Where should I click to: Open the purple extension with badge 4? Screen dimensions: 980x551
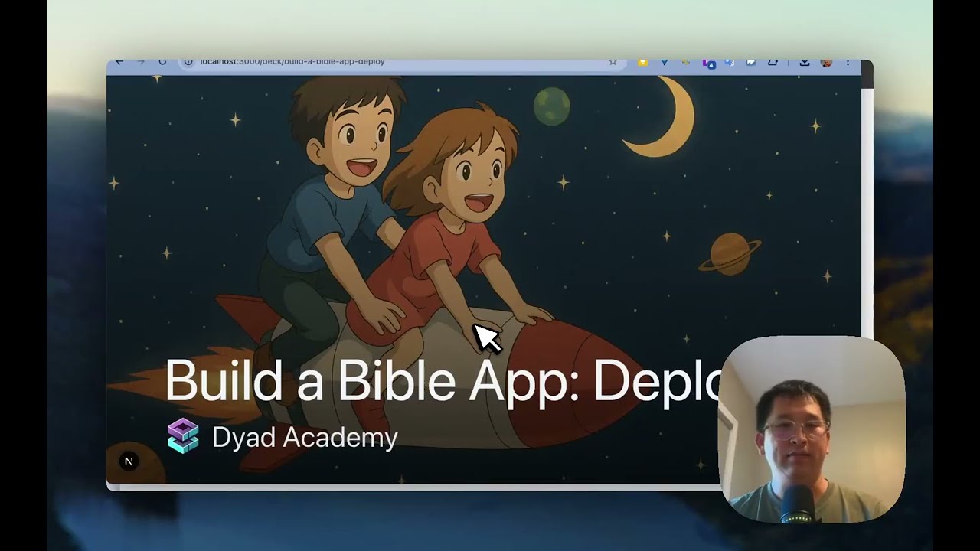(708, 63)
